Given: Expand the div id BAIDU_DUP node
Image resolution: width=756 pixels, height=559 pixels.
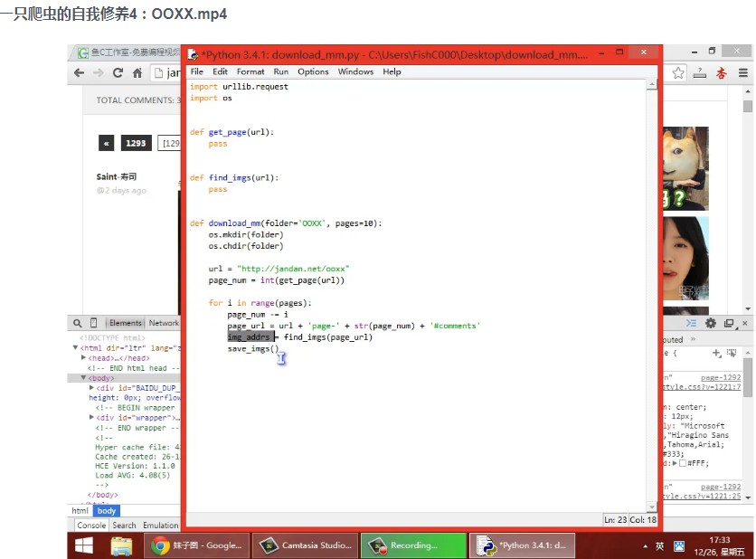Looking at the screenshot, I should (x=92, y=388).
